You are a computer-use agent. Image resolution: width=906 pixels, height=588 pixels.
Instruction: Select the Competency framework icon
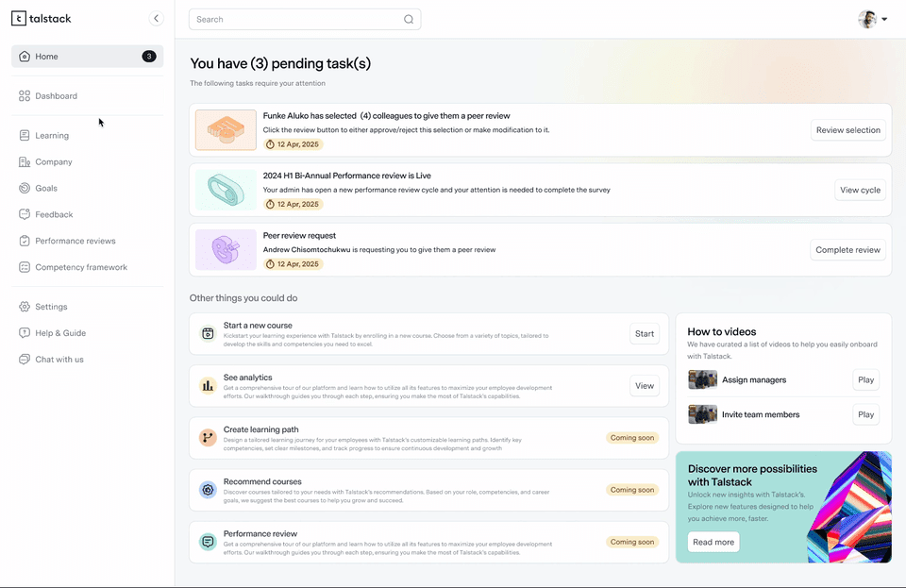(23, 267)
